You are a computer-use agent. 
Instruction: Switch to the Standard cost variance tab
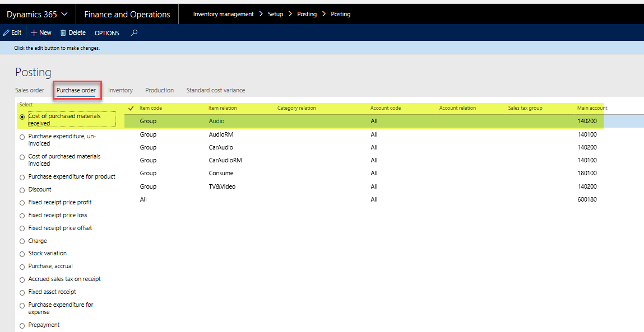(216, 90)
